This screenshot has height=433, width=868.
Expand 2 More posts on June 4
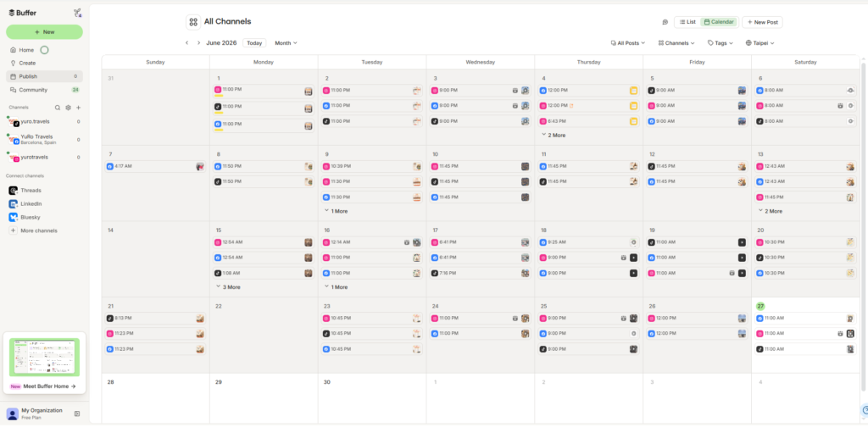coord(554,135)
